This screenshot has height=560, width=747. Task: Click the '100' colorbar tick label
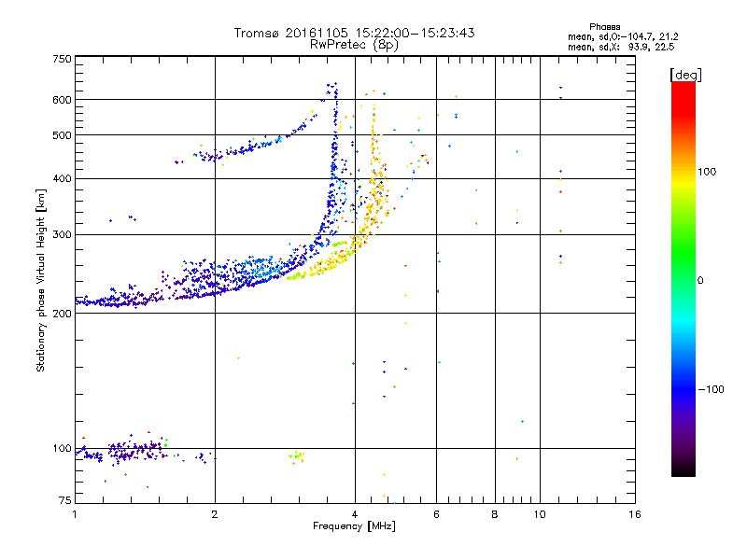click(x=707, y=172)
